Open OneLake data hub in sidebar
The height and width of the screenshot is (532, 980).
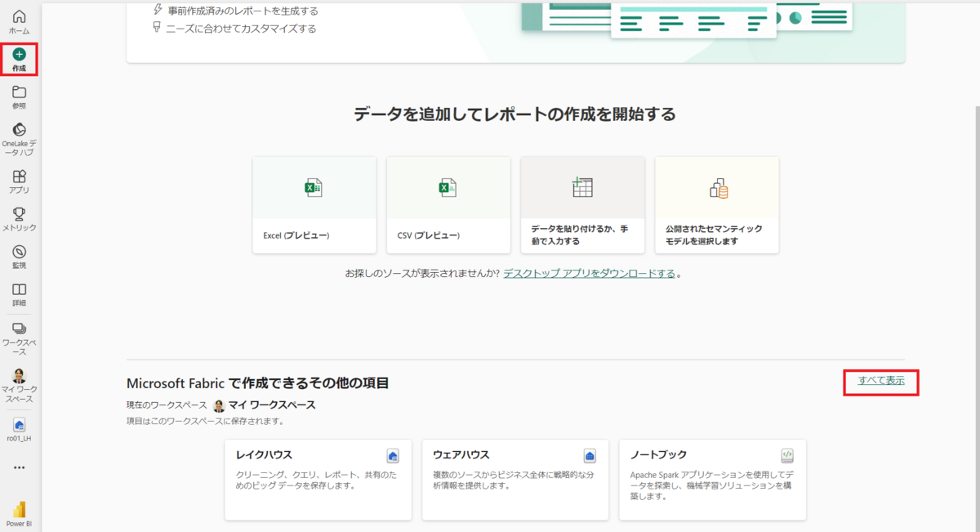[x=20, y=140]
